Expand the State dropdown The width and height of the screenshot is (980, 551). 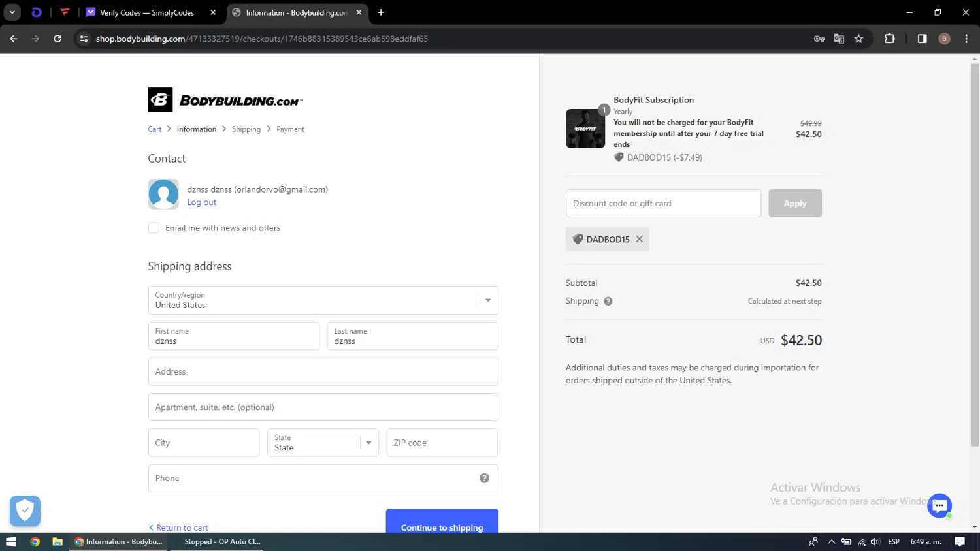[323, 443]
